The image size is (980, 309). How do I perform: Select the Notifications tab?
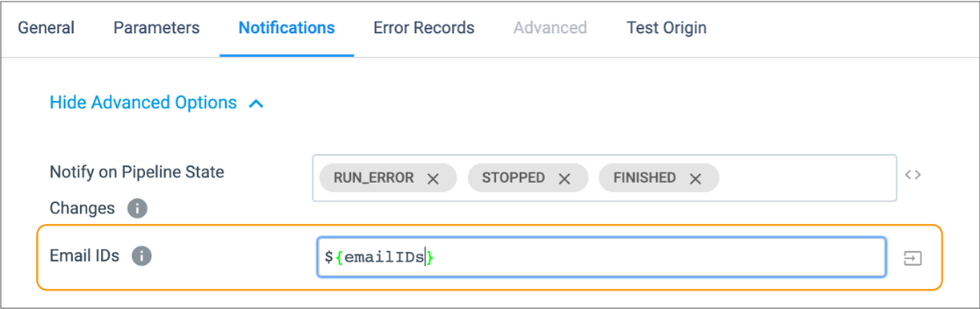point(287,27)
